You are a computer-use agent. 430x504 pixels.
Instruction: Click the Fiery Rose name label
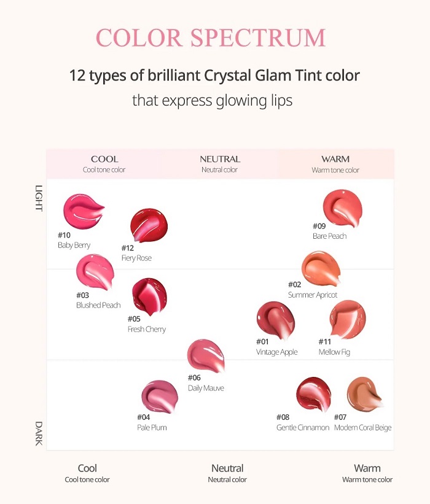[x=136, y=258]
